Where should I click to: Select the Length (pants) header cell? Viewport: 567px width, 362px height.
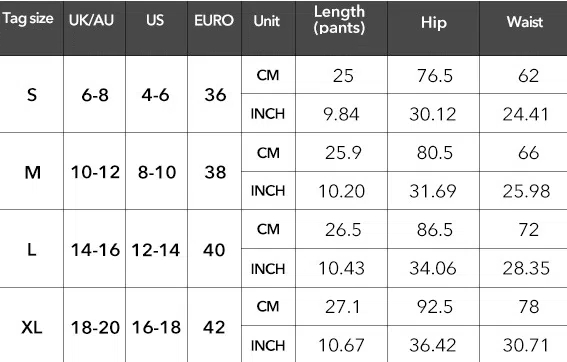(x=341, y=28)
